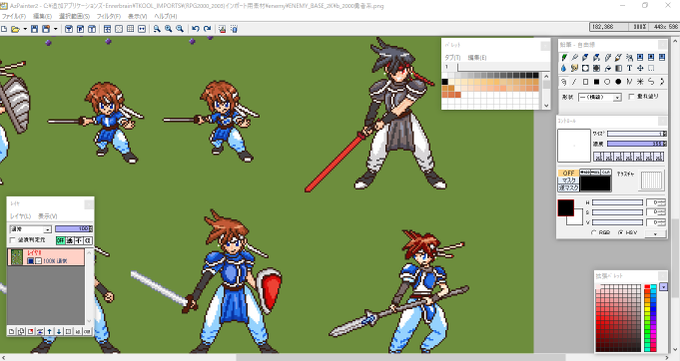Open the 編集(E) menu in palette panel
Viewport: 680px width, 361px height.
[x=477, y=57]
